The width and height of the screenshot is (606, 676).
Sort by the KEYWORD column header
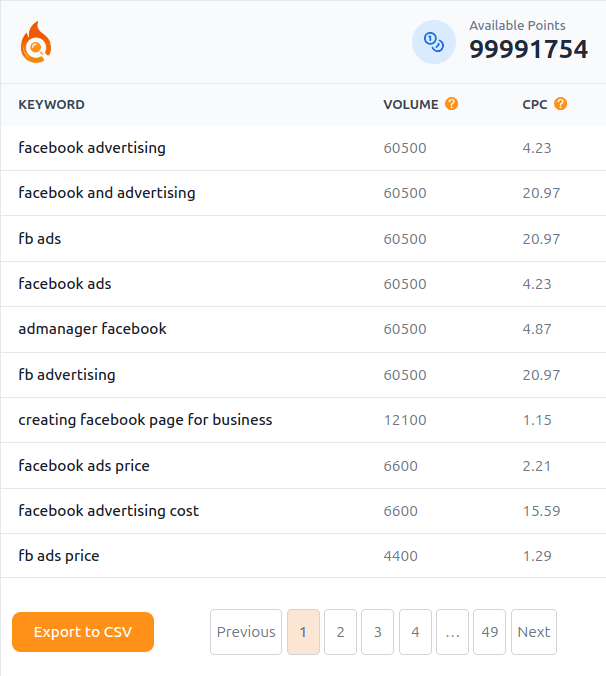point(51,104)
